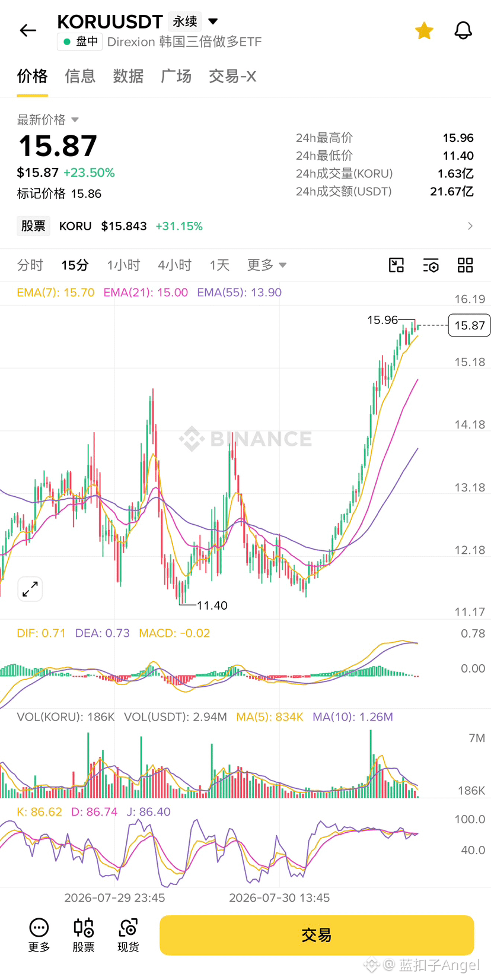Image resolution: width=491 pixels, height=980 pixels.
Task: Tap the +31.15% stock change value
Action: point(179,226)
